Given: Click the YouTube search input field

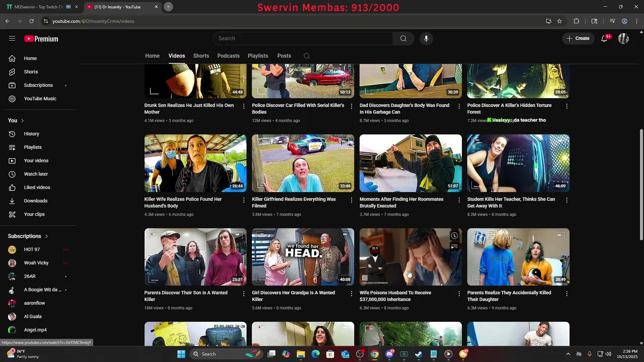Looking at the screenshot, I should click(303, 39).
